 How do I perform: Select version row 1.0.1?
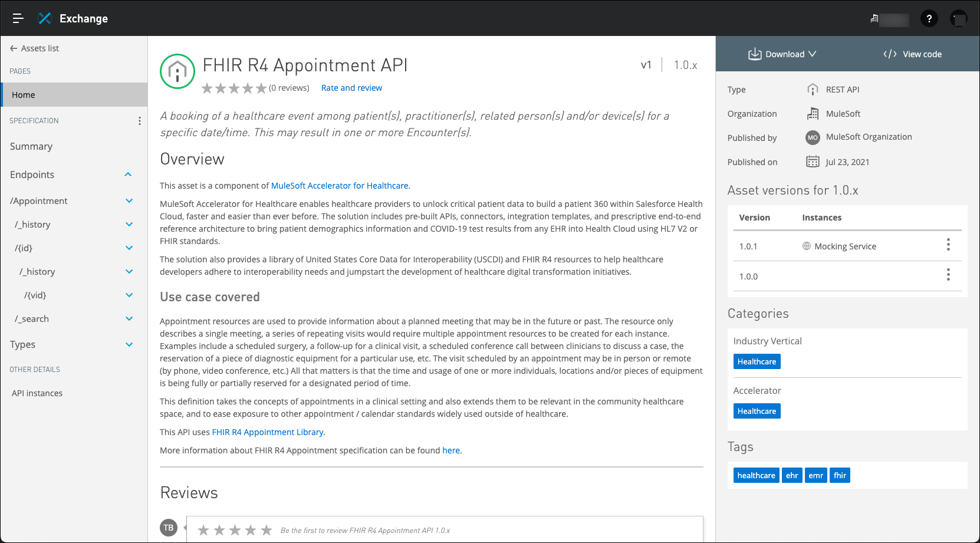[847, 246]
